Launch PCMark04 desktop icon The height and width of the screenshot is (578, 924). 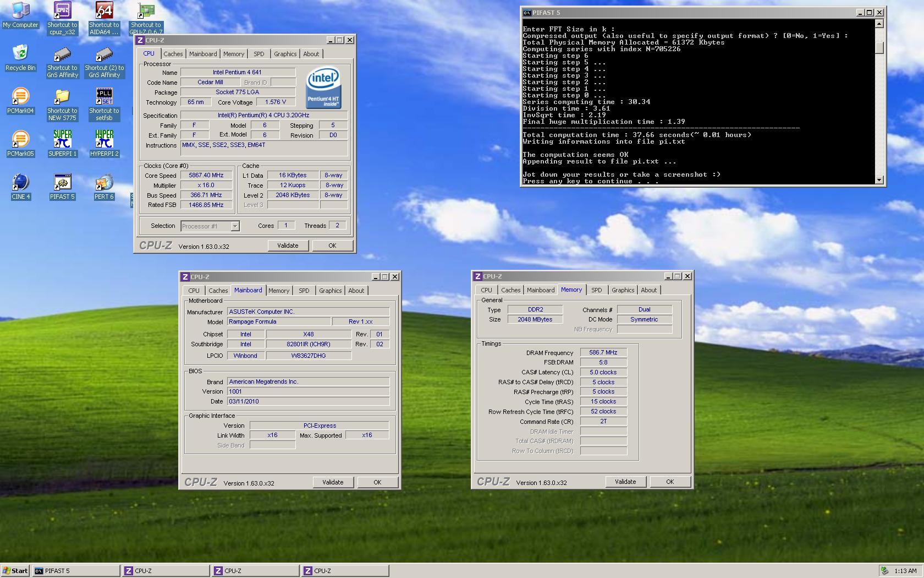tap(20, 101)
